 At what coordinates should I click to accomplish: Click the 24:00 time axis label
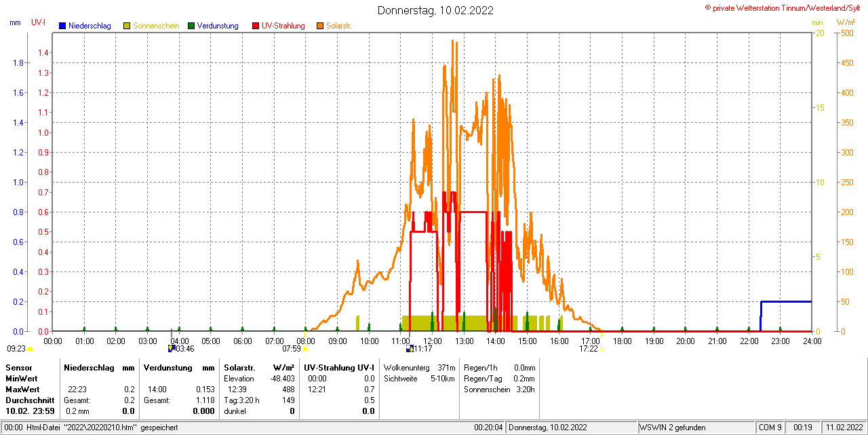click(812, 341)
